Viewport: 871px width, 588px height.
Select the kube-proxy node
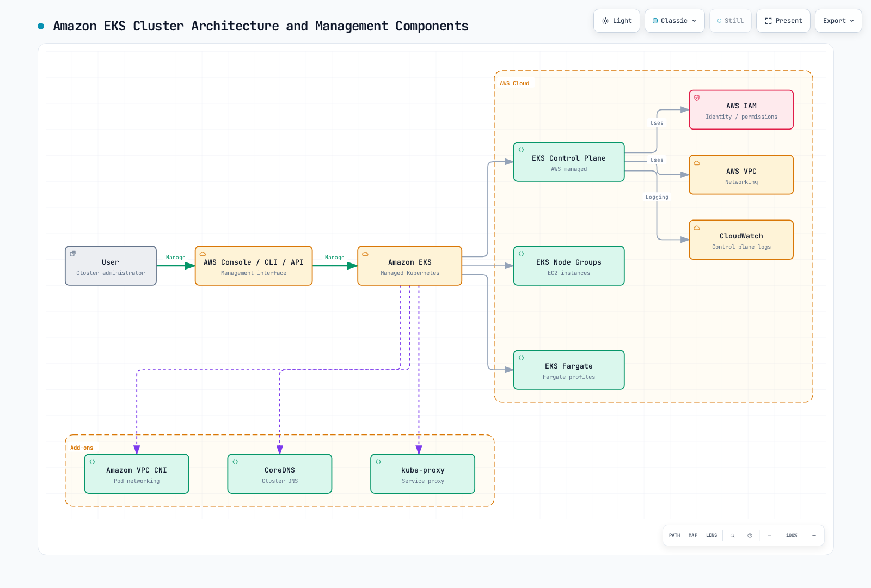[x=423, y=474]
